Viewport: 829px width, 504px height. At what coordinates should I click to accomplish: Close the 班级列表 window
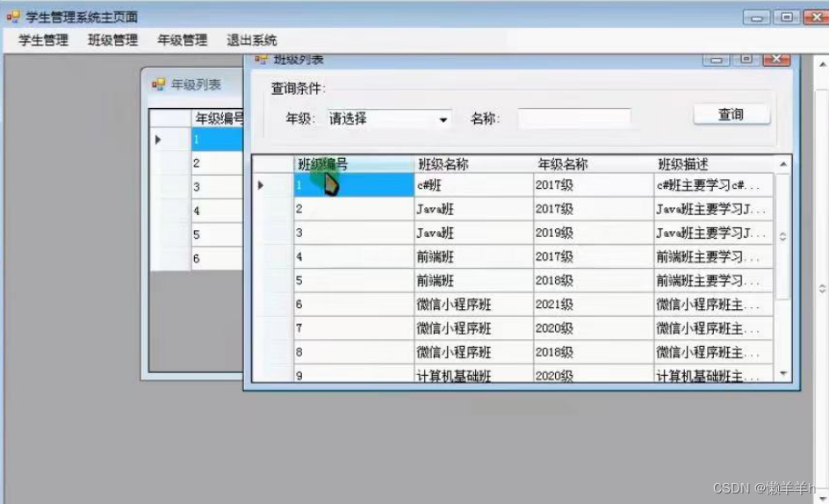[x=776, y=59]
